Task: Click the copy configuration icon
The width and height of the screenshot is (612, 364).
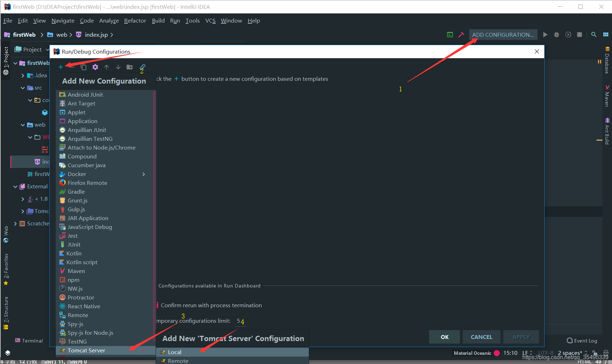Action: [x=84, y=67]
